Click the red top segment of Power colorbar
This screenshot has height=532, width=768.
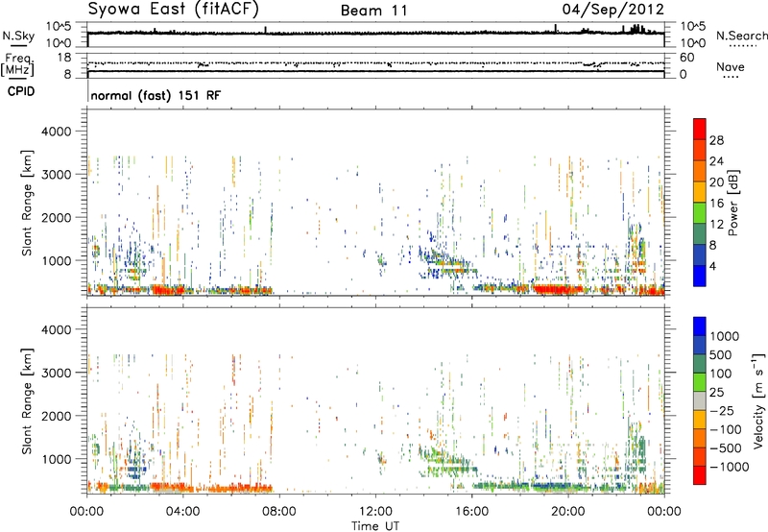700,129
